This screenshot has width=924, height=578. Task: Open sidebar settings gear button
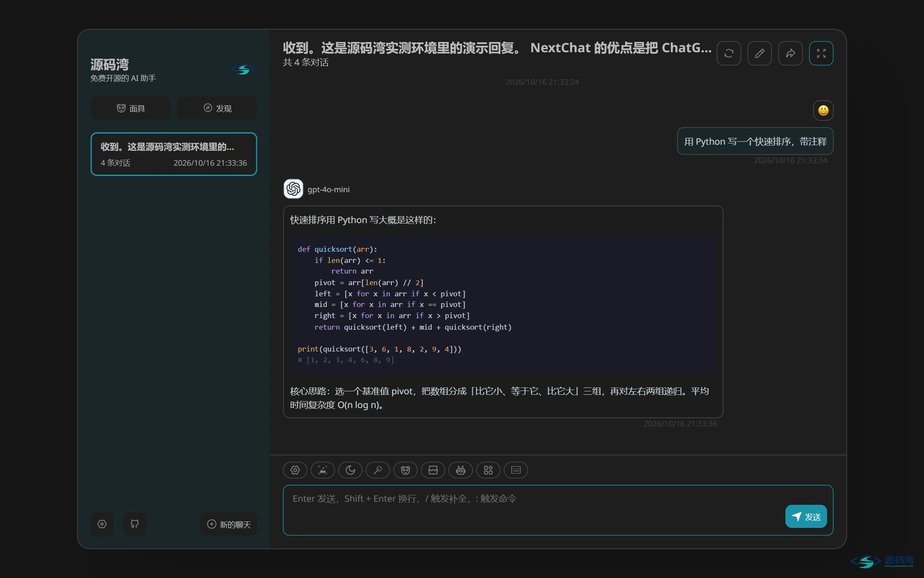click(102, 524)
